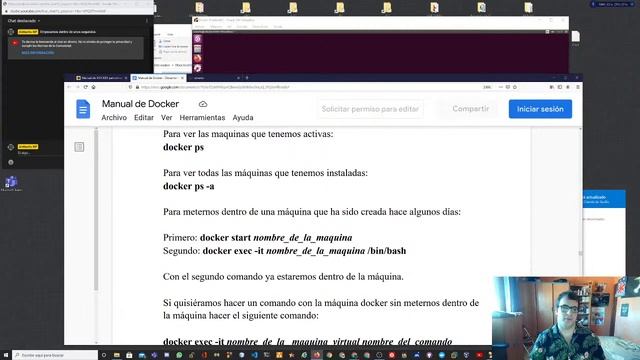Screen dimensions: 640x360
Task: Click the browser reload button
Action: click(85, 87)
